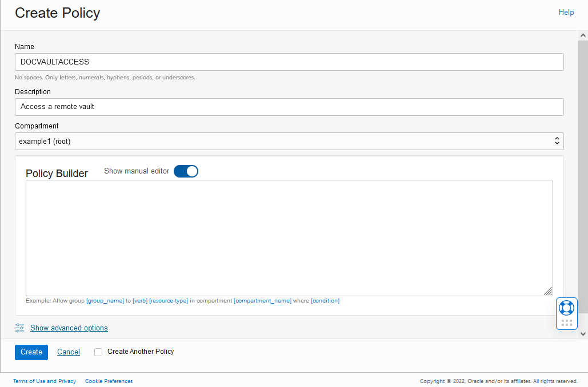Click inside the Policy Builder text area
588x387 pixels.
[289, 237]
